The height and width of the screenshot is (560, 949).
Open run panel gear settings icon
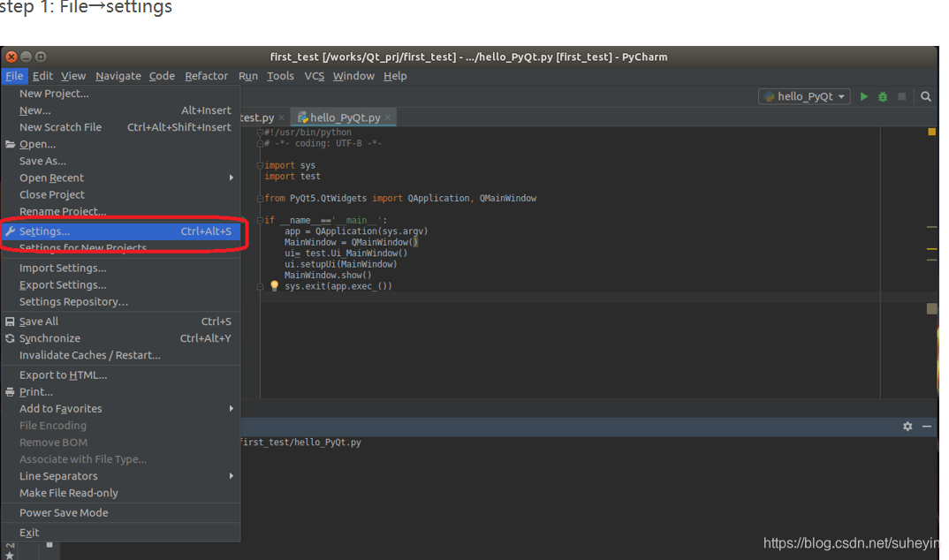click(x=907, y=427)
